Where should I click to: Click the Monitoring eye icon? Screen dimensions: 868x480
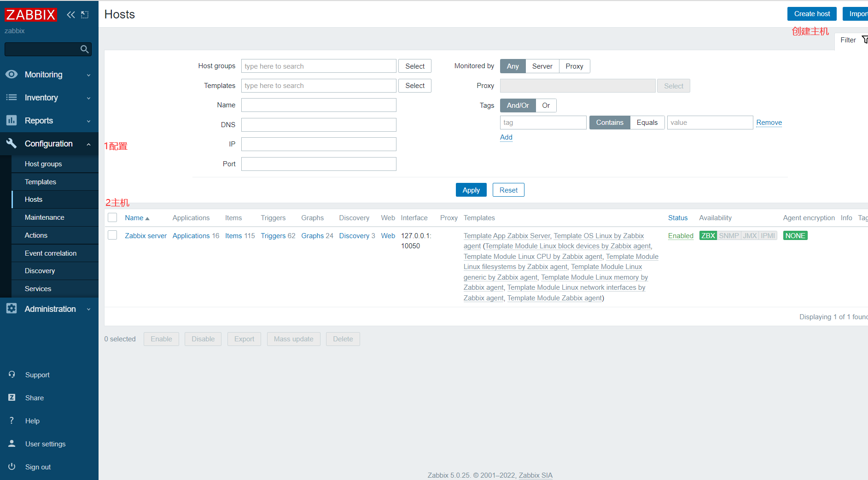coord(12,74)
